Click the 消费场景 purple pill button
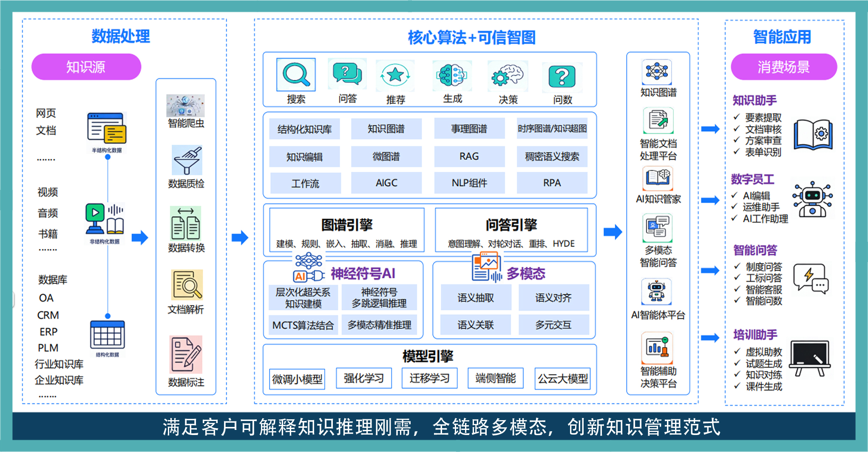This screenshot has height=452, width=868. 784,67
